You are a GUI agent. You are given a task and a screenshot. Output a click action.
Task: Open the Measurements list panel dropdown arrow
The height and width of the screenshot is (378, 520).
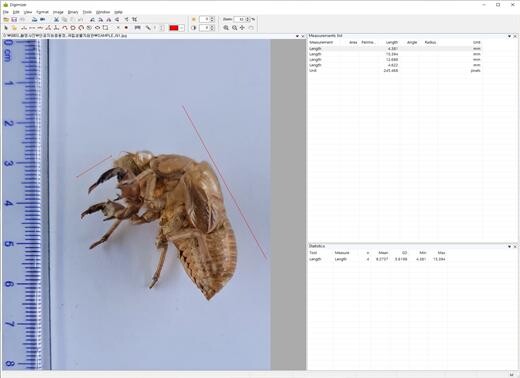(x=509, y=36)
